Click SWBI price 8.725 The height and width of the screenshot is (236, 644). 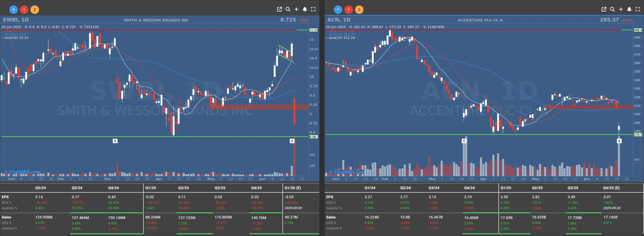[x=288, y=20]
